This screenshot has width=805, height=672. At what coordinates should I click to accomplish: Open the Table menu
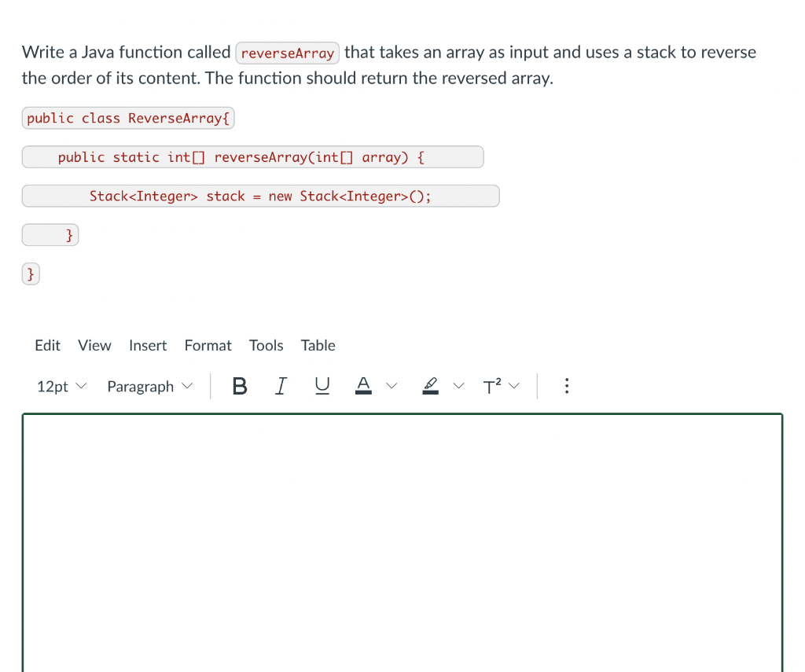point(318,345)
